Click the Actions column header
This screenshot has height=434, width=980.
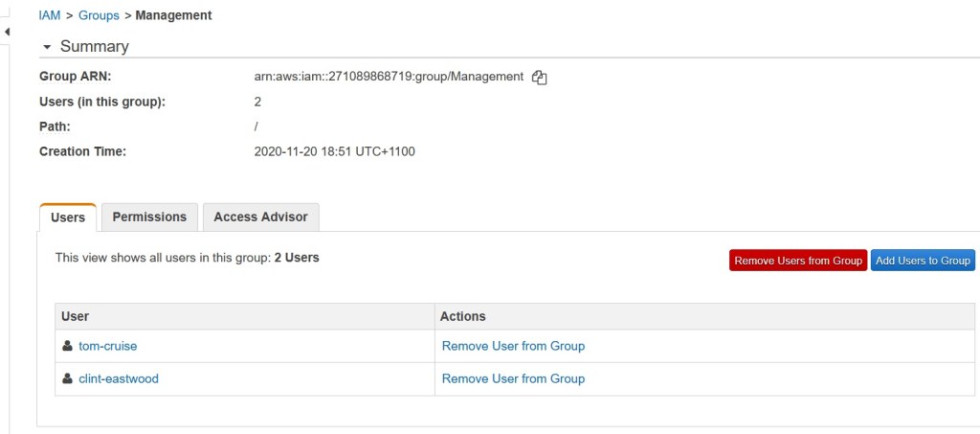(x=463, y=316)
